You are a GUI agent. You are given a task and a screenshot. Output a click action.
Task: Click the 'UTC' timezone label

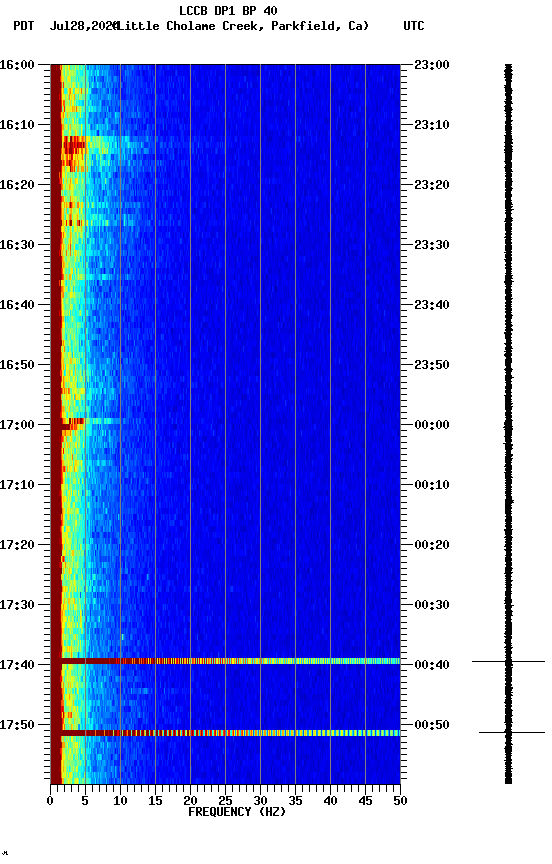(x=414, y=26)
